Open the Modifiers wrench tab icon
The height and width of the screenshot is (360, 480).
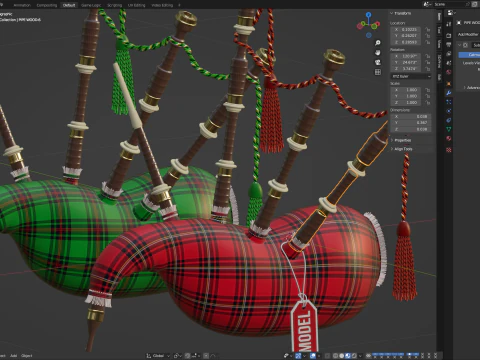(449, 92)
